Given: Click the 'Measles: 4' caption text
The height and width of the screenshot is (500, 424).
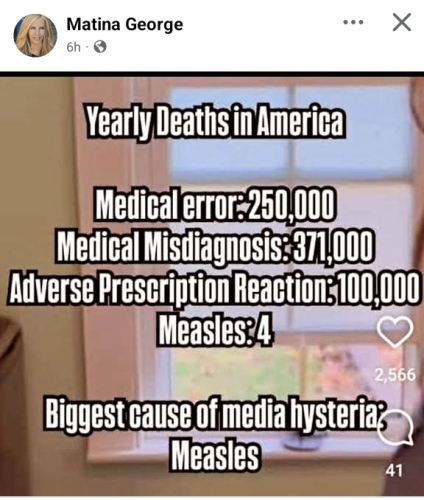Looking at the screenshot, I should (215, 330).
